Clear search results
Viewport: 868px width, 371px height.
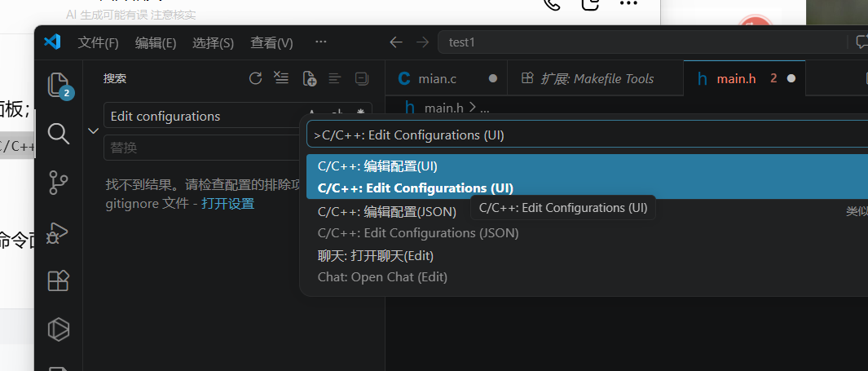point(281,78)
